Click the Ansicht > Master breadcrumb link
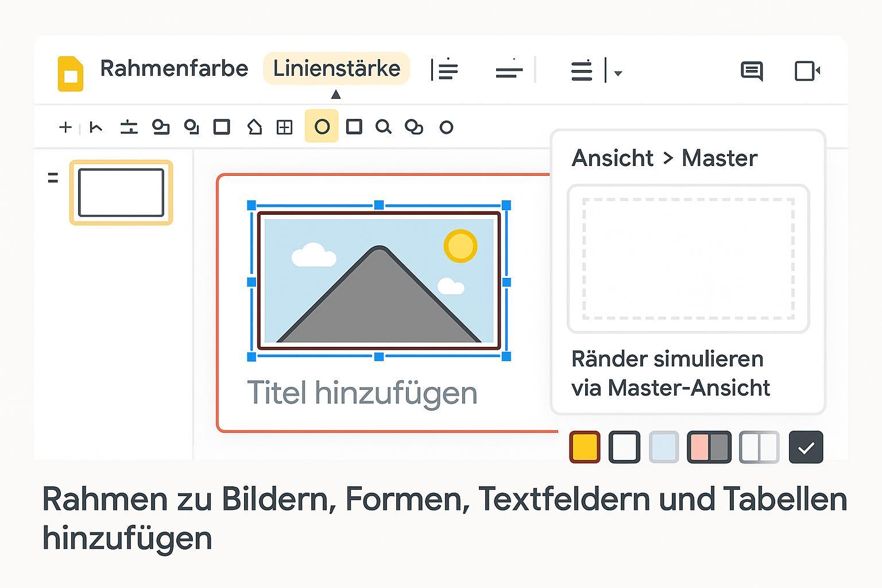This screenshot has height=588, width=882. [664, 158]
